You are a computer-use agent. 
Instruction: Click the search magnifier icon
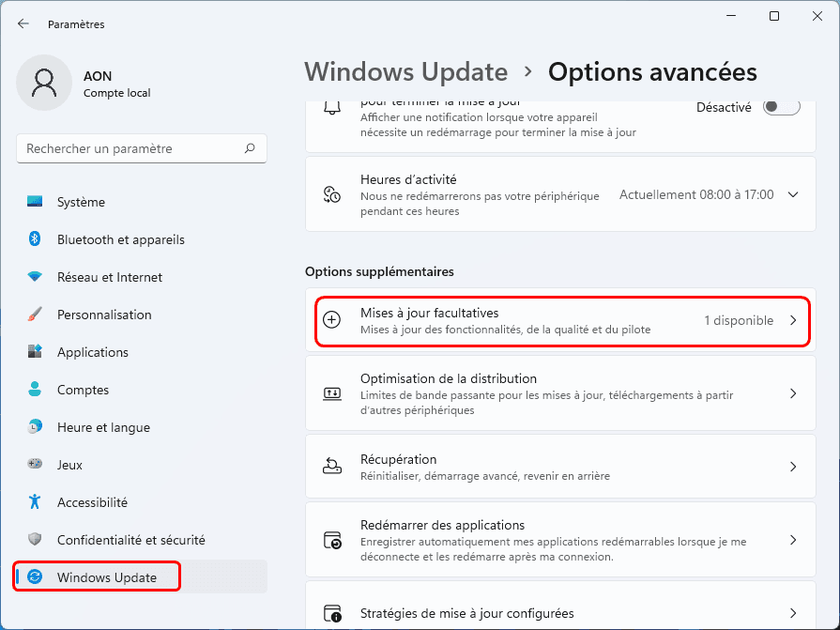(x=250, y=148)
